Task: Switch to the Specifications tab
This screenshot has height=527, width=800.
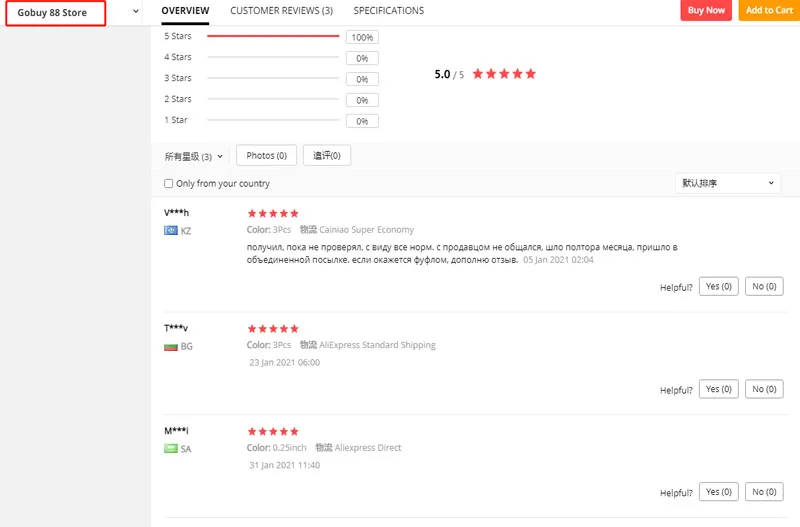Action: coord(388,11)
